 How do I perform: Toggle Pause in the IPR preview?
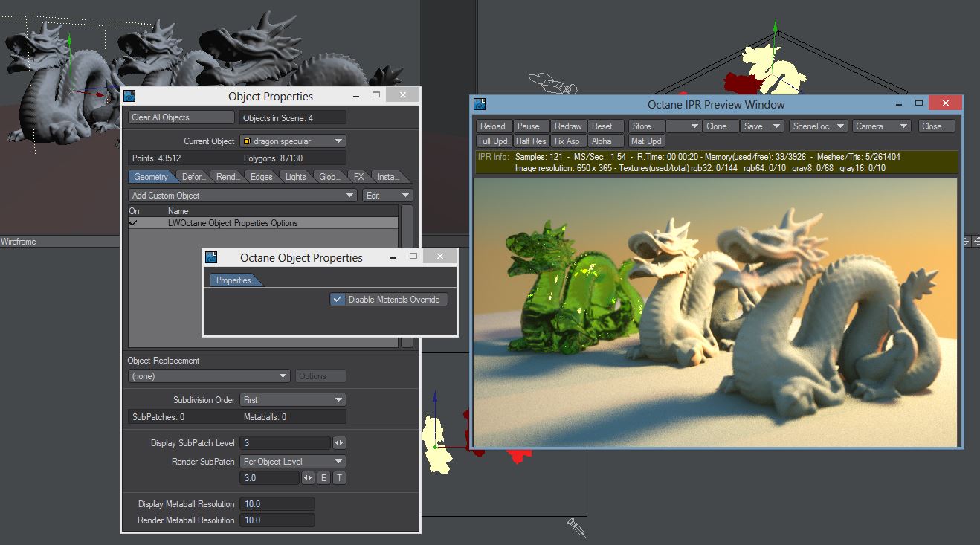[x=531, y=126]
